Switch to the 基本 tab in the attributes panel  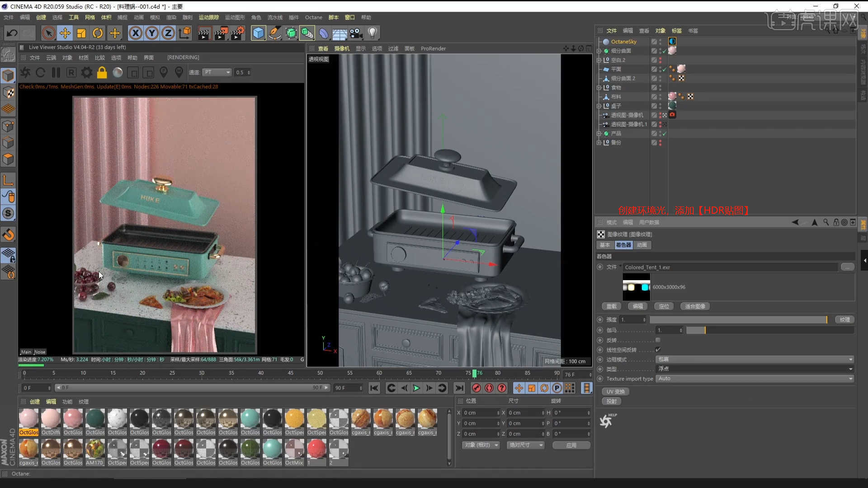pyautogui.click(x=604, y=244)
